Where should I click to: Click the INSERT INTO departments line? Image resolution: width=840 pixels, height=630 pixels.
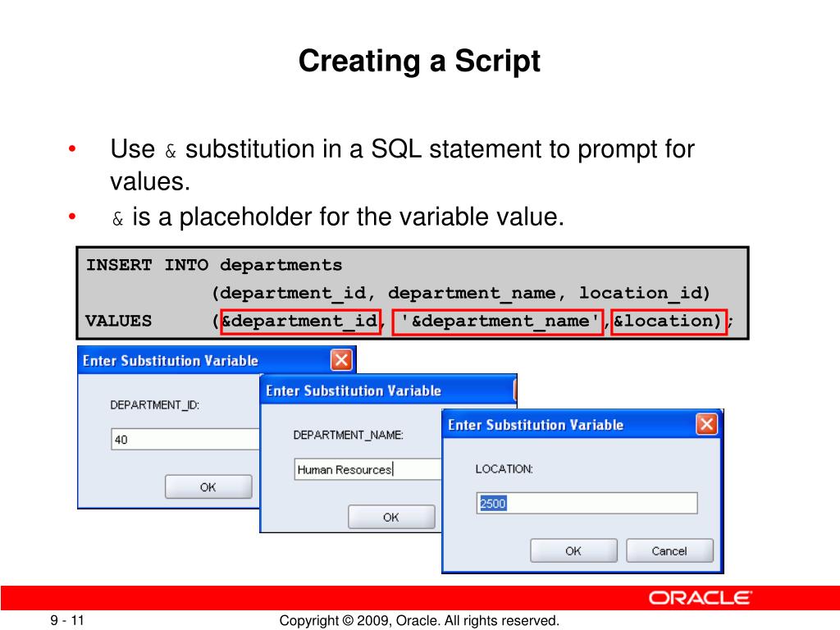214,265
